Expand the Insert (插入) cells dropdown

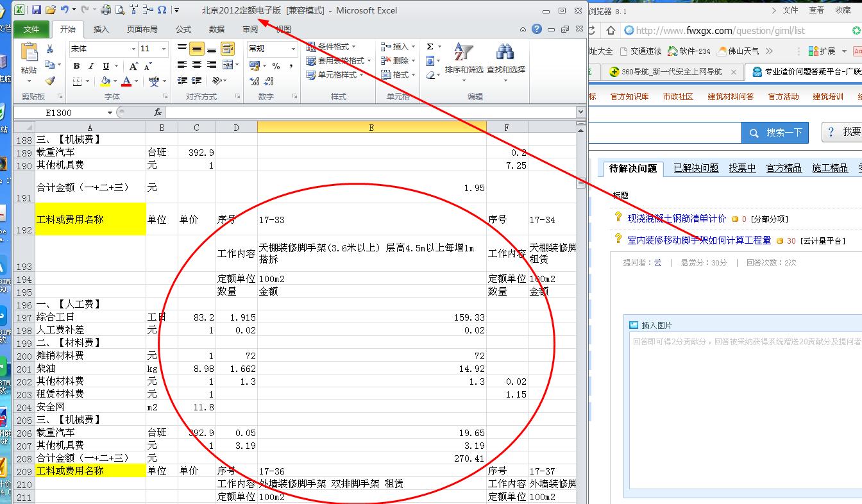click(x=413, y=46)
